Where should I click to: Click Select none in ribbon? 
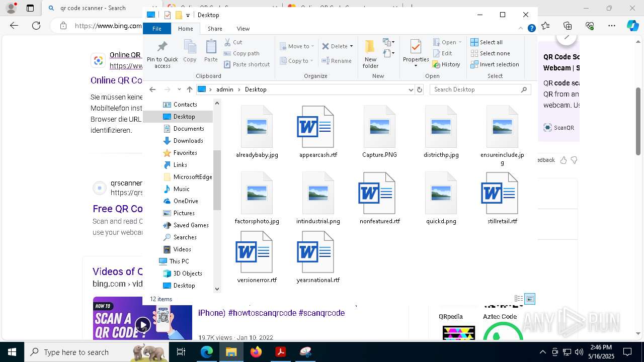490,53
